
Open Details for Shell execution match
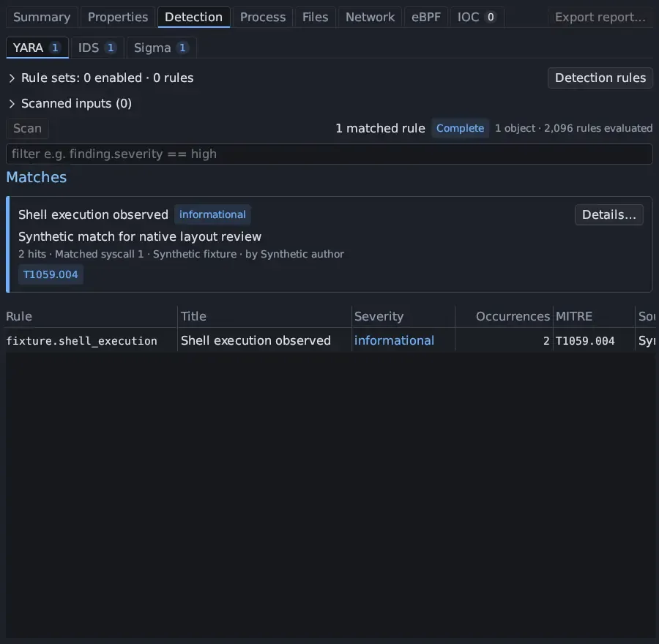(608, 215)
